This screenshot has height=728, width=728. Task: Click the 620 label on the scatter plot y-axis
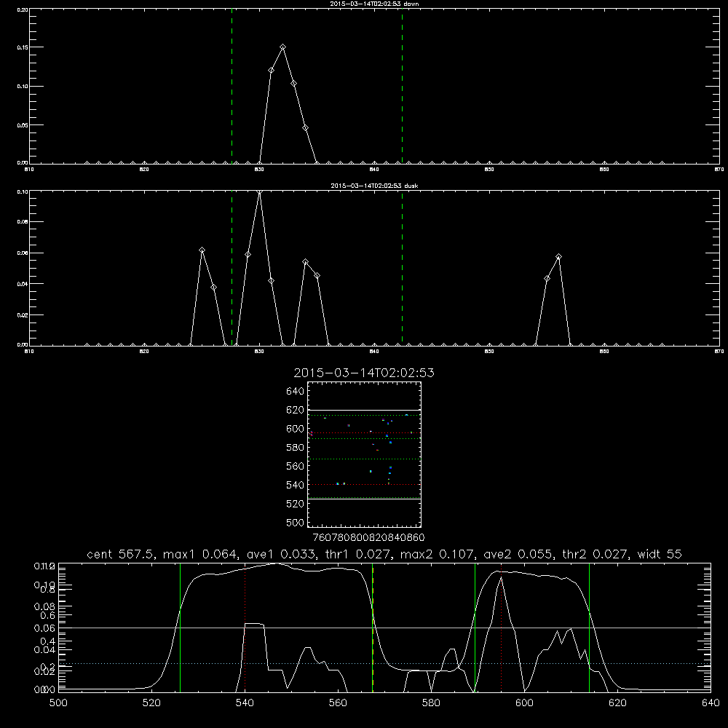coord(296,410)
